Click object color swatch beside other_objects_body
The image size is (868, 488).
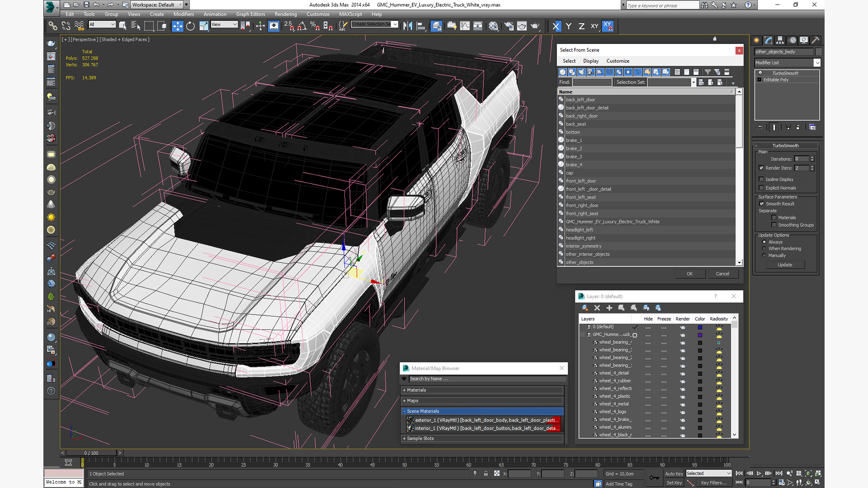click(819, 52)
